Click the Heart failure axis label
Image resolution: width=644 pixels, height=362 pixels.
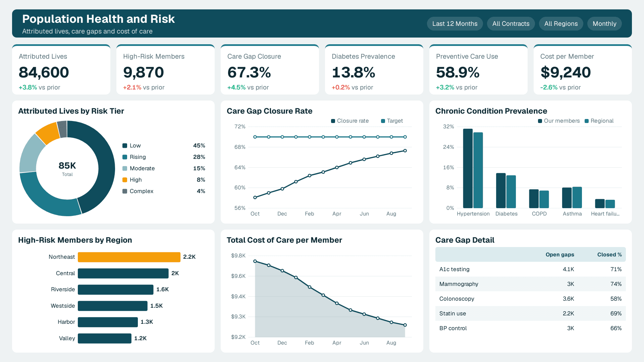(605, 214)
